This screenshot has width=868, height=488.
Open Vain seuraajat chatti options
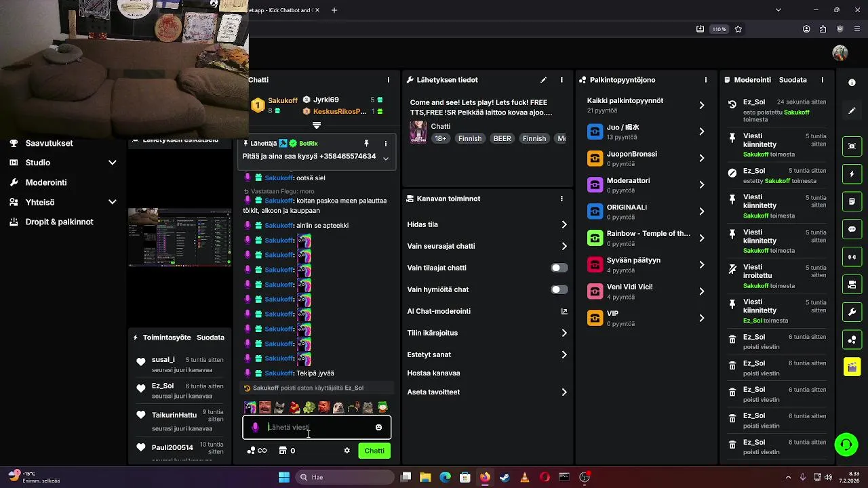(x=487, y=246)
